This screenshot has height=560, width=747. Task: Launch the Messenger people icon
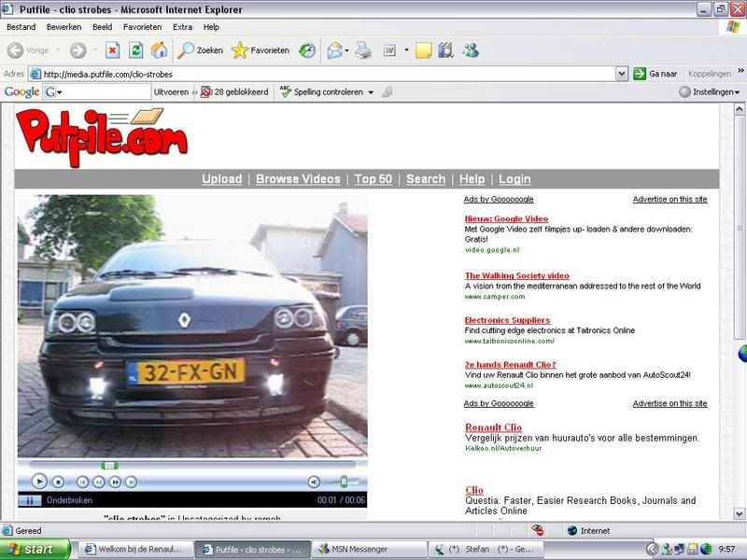coord(471,50)
